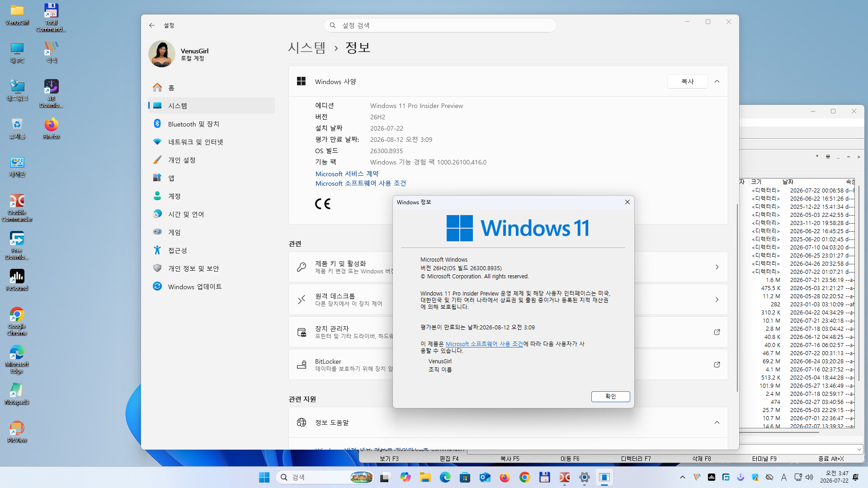Screen dimensions: 868x488
Task: Select the Free Downlo... desktop shortcut
Action: [x=17, y=245]
